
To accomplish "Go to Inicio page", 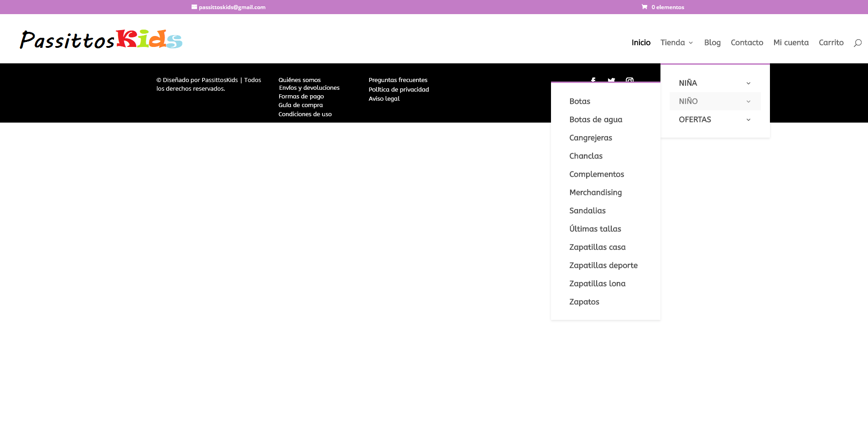I will point(641,42).
